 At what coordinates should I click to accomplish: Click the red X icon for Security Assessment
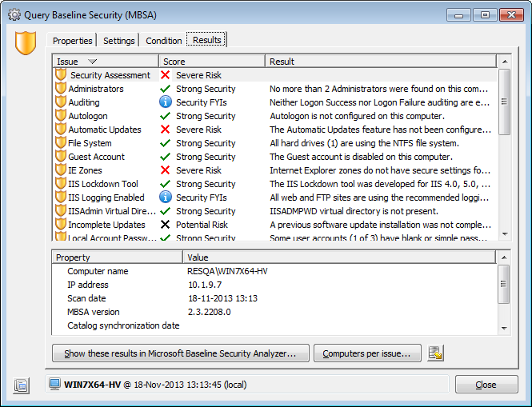(166, 75)
